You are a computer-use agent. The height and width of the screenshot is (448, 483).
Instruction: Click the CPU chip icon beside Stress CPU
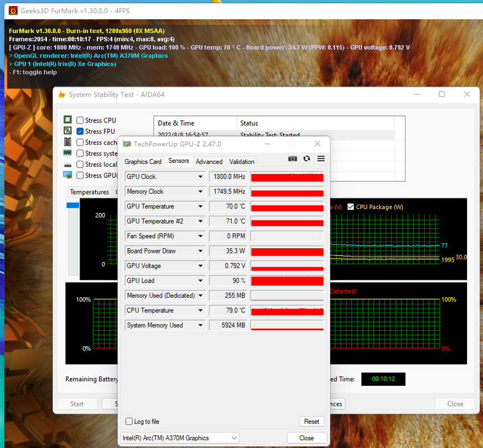(x=67, y=120)
